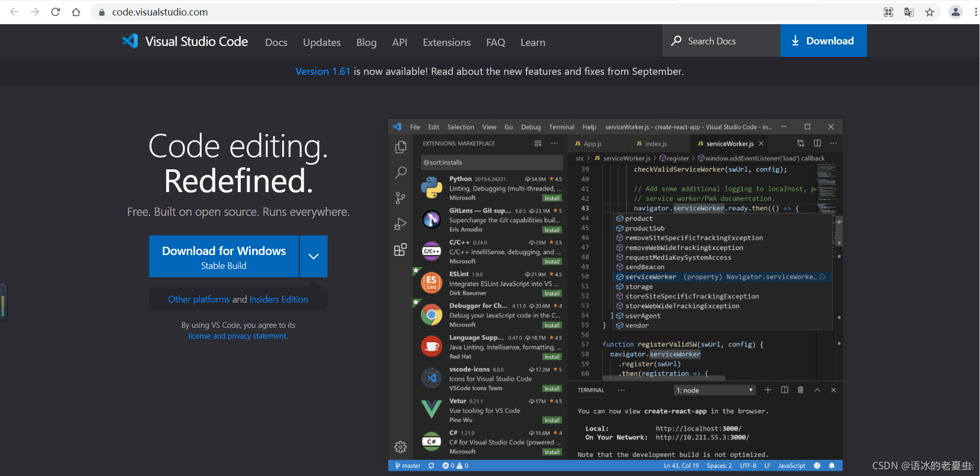Open the Explorer files icon in activity bar
The height and width of the screenshot is (476, 980).
[x=400, y=147]
